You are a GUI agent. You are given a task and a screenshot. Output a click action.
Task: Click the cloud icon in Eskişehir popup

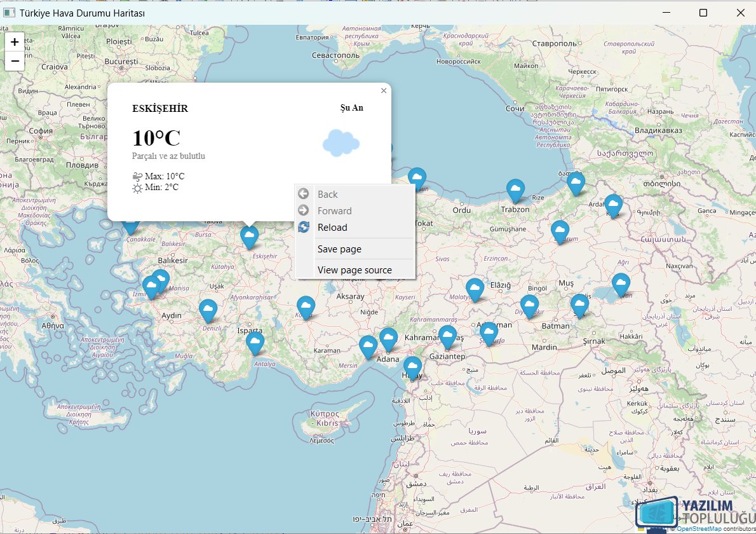click(341, 143)
